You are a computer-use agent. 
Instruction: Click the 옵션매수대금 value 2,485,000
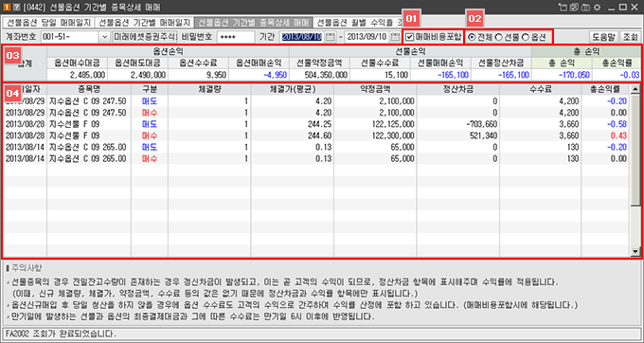pos(78,75)
